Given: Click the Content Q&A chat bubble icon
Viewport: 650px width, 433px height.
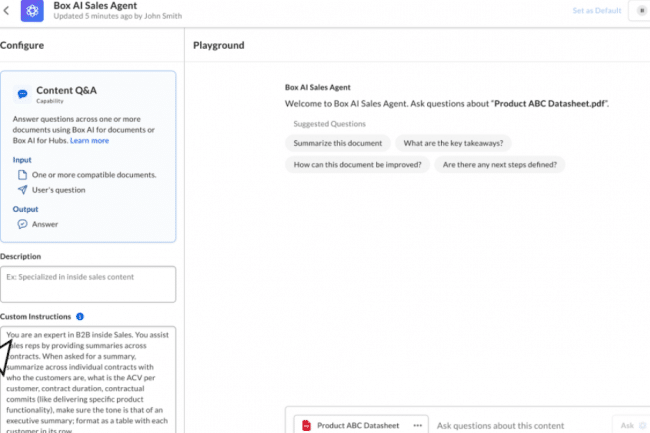Looking at the screenshot, I should tap(22, 94).
